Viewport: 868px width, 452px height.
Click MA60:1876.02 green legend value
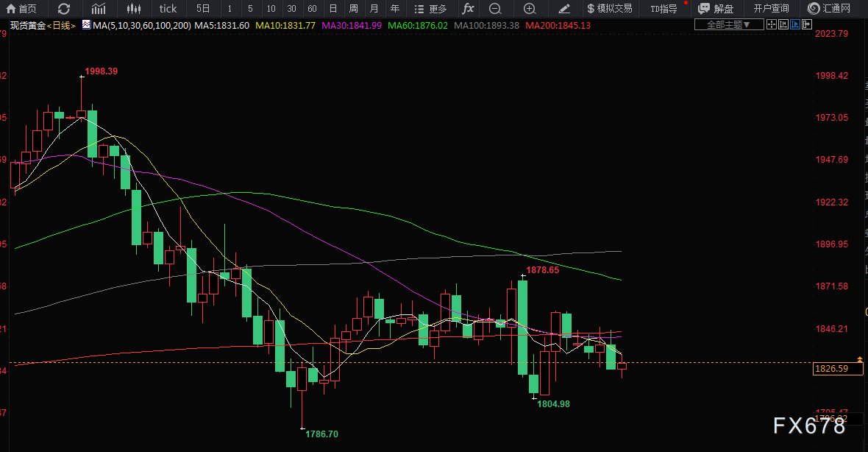(418, 26)
